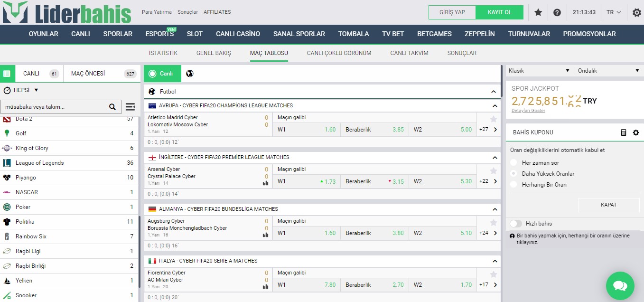Bet Beraberlik 3.15 on Arsenal match
The height and width of the screenshot is (302, 644).
374,181
